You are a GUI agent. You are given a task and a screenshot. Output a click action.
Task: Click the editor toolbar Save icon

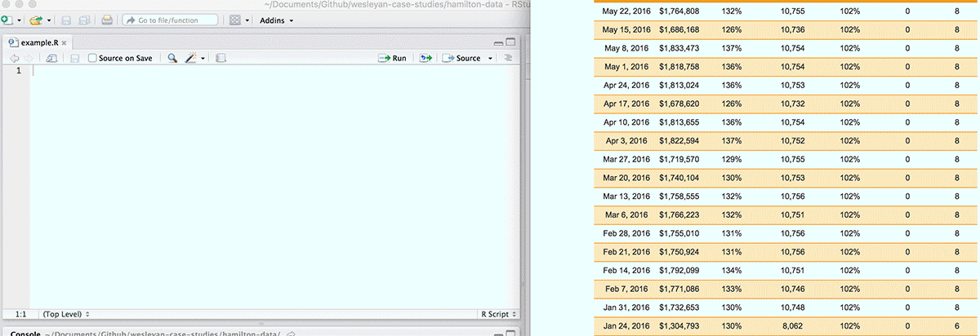click(74, 58)
